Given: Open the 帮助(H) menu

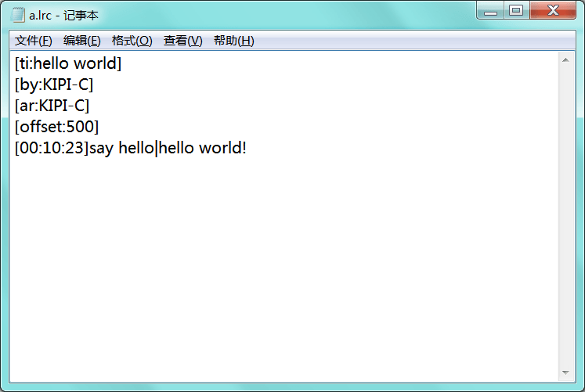Looking at the screenshot, I should [x=233, y=41].
